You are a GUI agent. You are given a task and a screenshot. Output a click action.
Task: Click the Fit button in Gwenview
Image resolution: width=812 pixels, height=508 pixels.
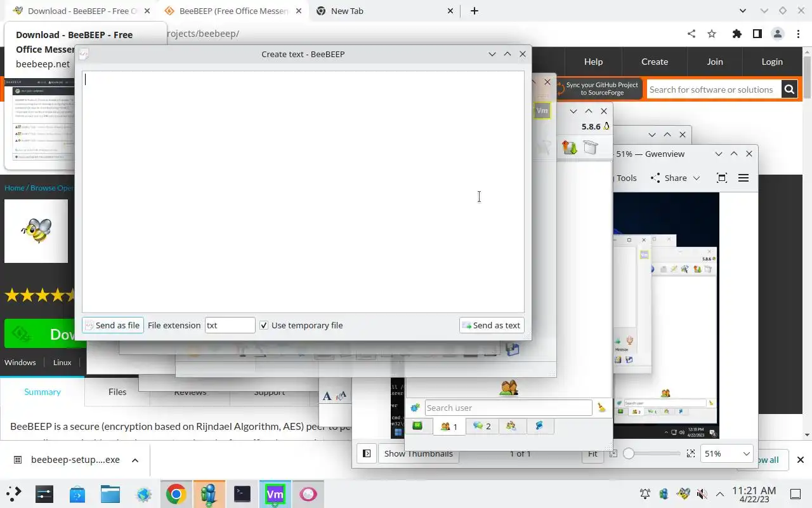coord(593,453)
